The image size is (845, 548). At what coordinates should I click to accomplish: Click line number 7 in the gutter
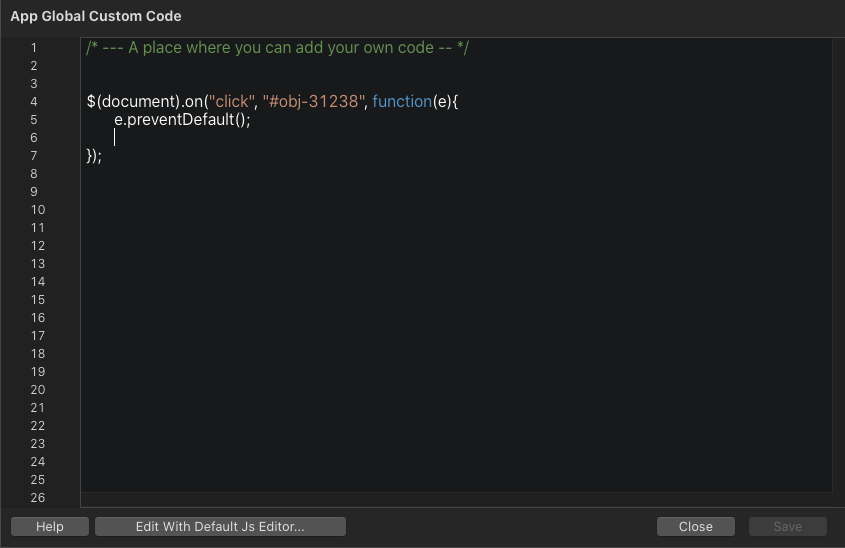[34, 156]
